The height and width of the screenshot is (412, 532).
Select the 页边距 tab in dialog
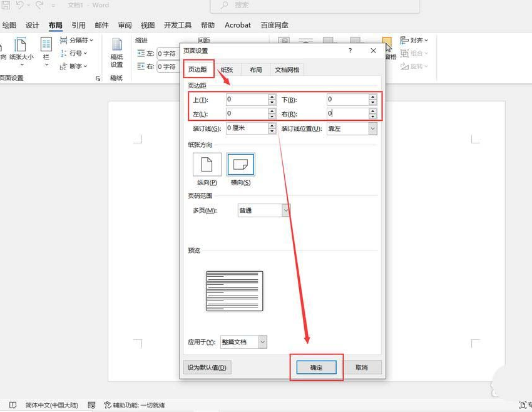pos(197,70)
